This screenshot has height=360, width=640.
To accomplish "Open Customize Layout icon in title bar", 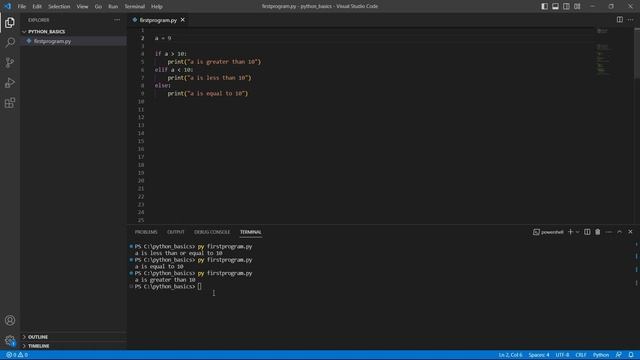I will tap(577, 6).
